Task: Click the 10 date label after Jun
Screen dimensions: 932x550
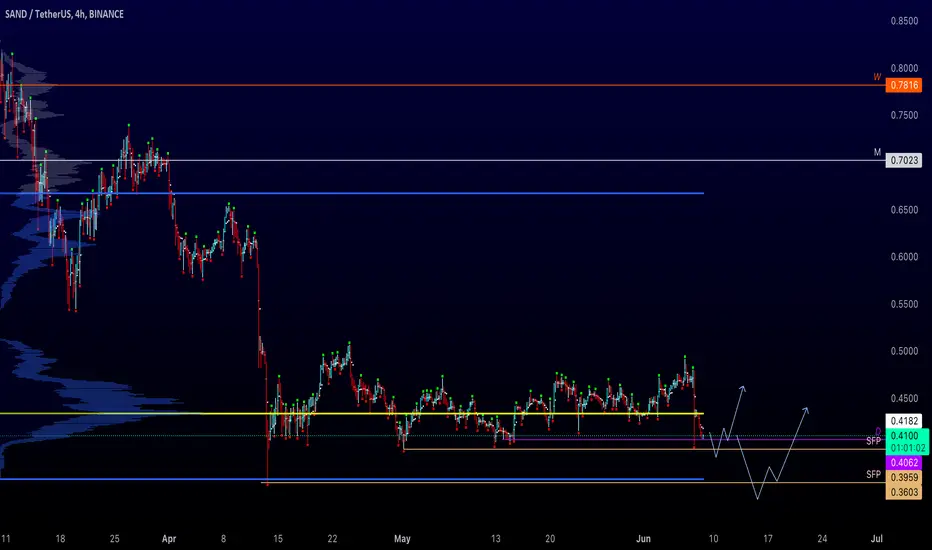Action: coord(713,539)
